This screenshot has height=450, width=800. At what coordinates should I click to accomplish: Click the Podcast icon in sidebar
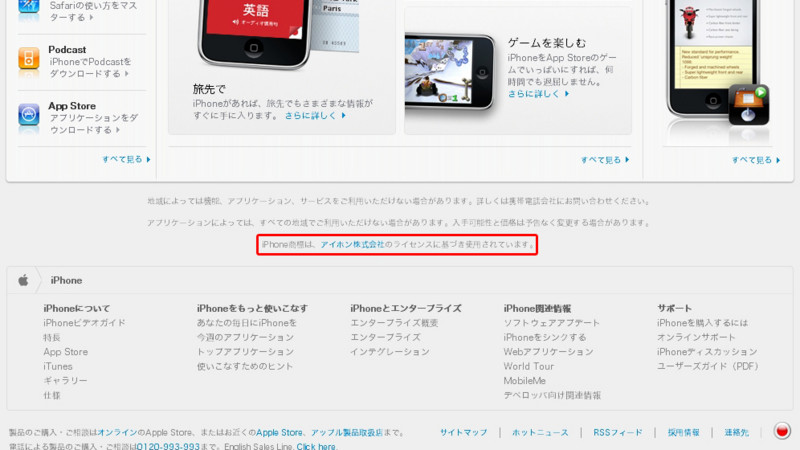pyautogui.click(x=29, y=58)
